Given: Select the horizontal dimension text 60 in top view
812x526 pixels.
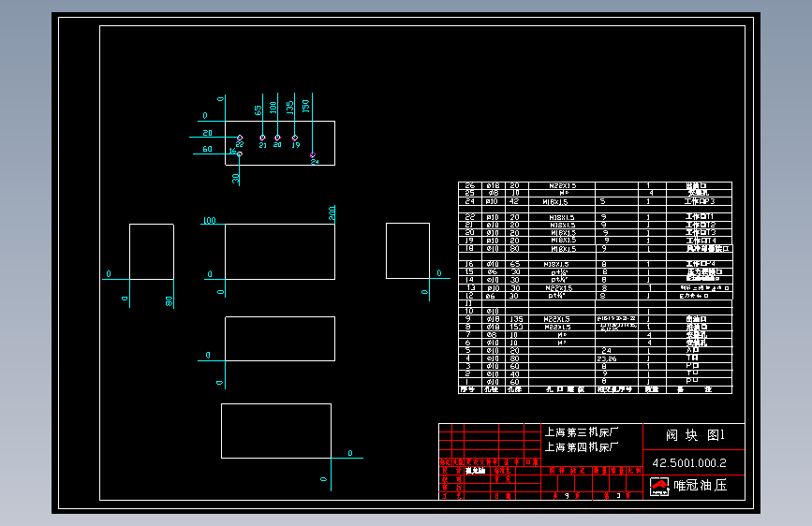Looking at the screenshot, I should pyautogui.click(x=207, y=149).
